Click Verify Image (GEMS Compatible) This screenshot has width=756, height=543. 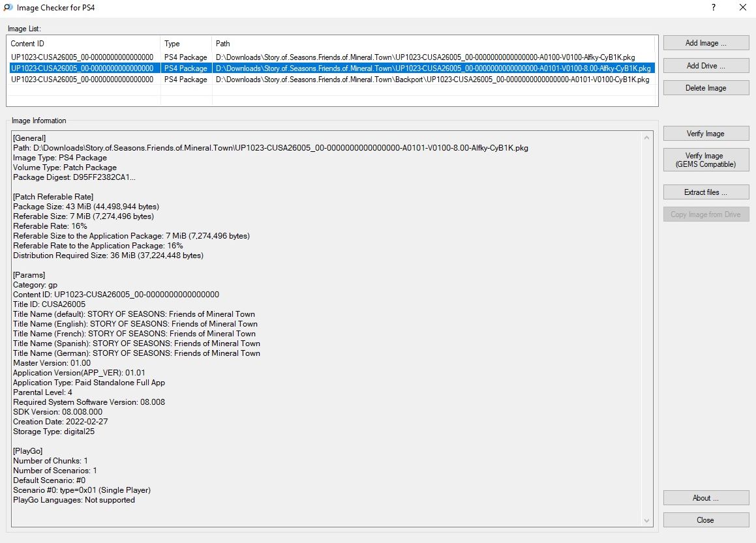[x=706, y=160]
